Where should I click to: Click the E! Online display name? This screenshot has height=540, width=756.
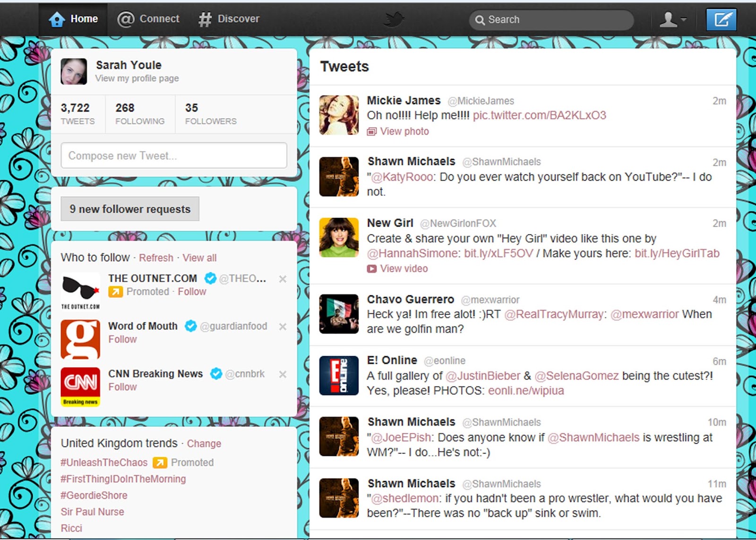pos(392,360)
